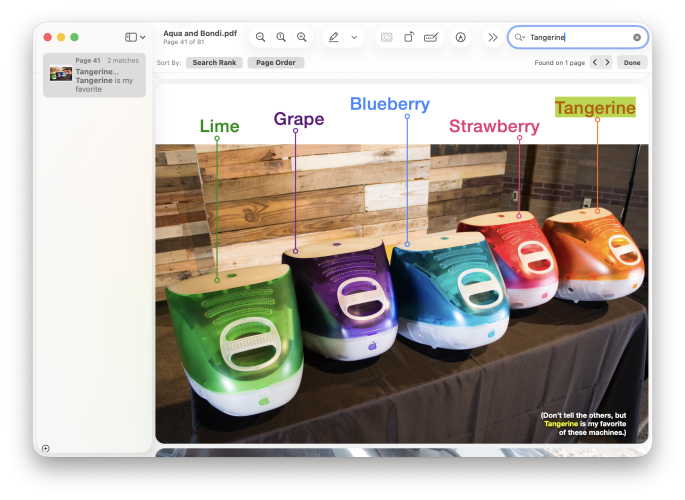The height and width of the screenshot is (500, 685).
Task: Go to the previous search match
Action: [595, 62]
